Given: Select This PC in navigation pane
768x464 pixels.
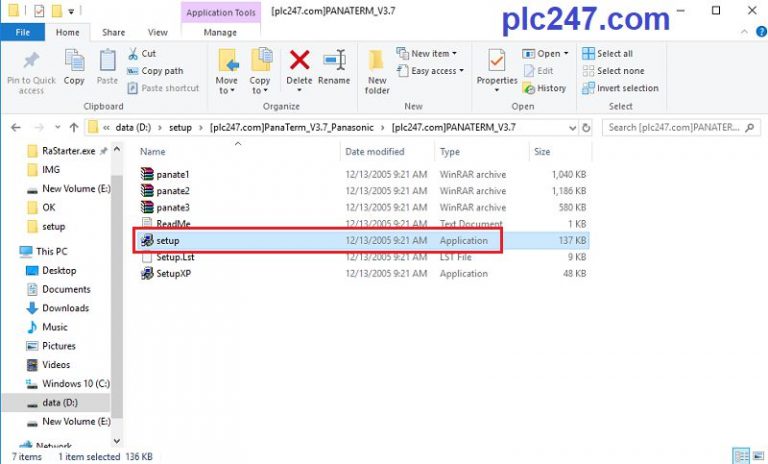Looking at the screenshot, I should click(43, 251).
